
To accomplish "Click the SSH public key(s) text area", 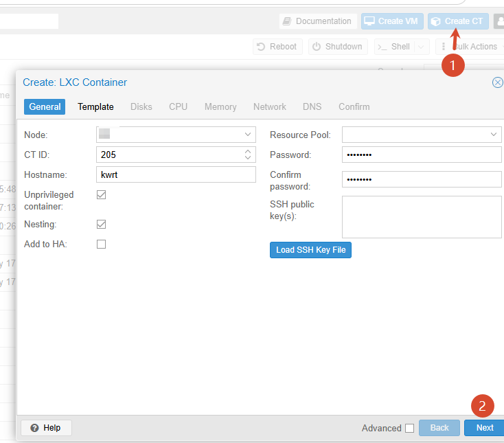I will [x=422, y=217].
